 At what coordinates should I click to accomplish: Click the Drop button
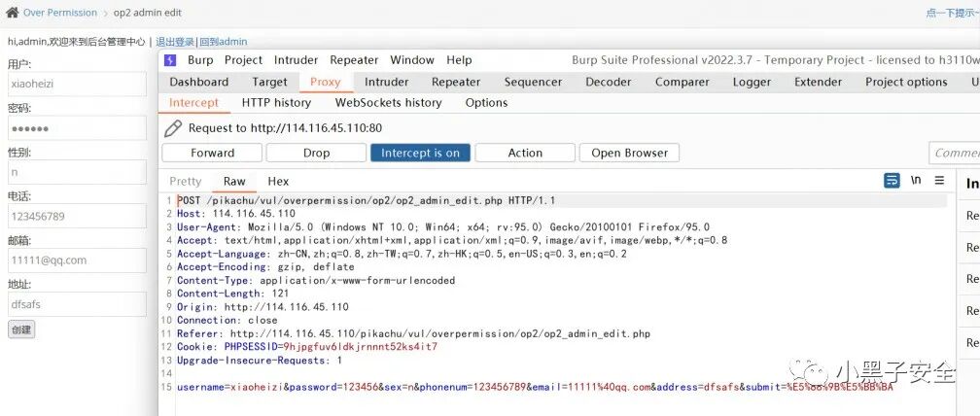pyautogui.click(x=316, y=153)
